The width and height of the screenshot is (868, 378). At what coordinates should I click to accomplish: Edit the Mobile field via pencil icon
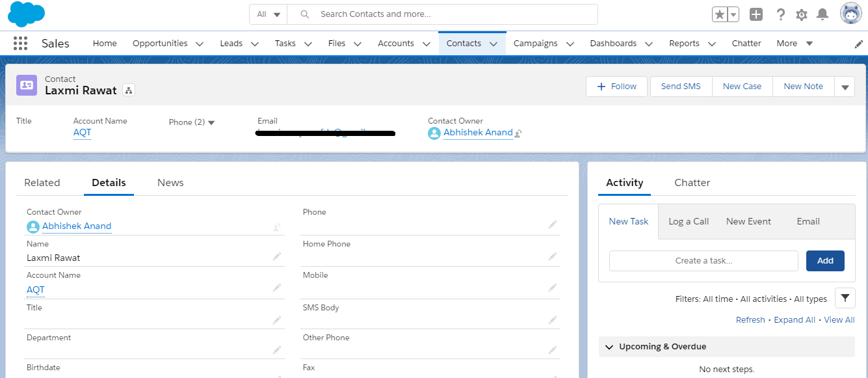553,288
